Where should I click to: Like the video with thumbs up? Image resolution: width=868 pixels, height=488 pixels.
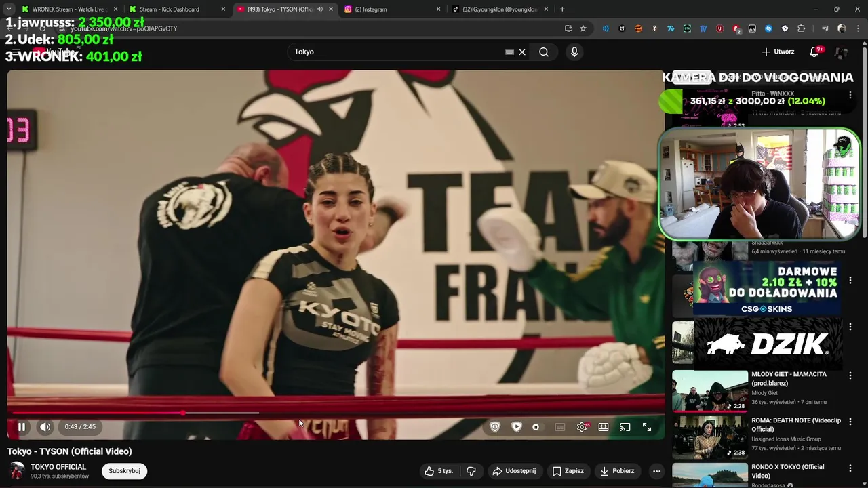(x=439, y=471)
